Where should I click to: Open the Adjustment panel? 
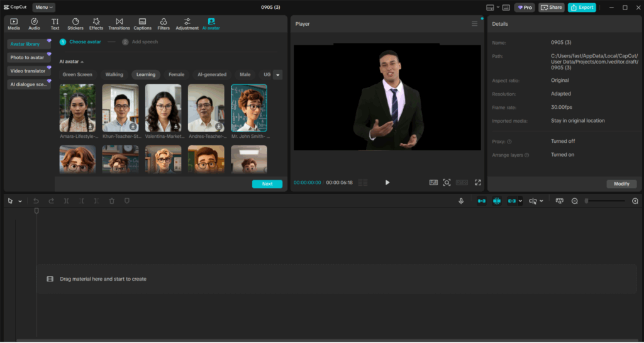pyautogui.click(x=187, y=25)
